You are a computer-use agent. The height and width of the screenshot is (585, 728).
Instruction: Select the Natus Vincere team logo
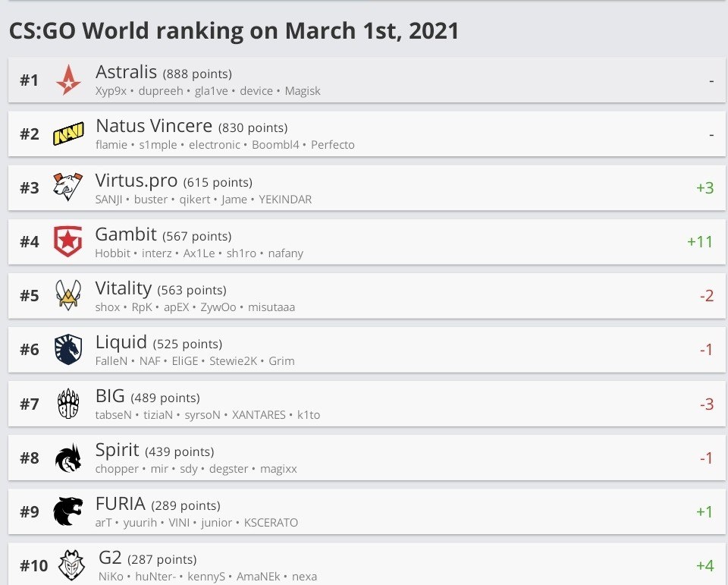tap(68, 132)
